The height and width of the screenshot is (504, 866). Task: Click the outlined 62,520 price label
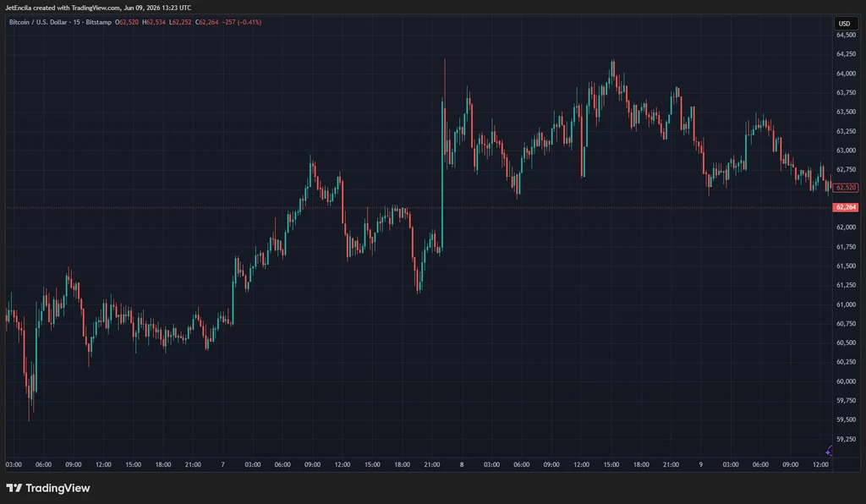(x=846, y=188)
